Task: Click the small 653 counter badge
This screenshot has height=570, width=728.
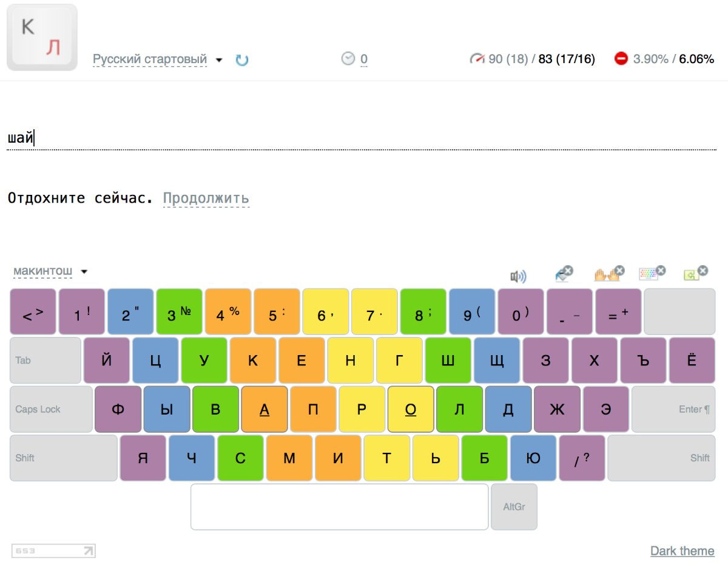Action: coord(53,551)
